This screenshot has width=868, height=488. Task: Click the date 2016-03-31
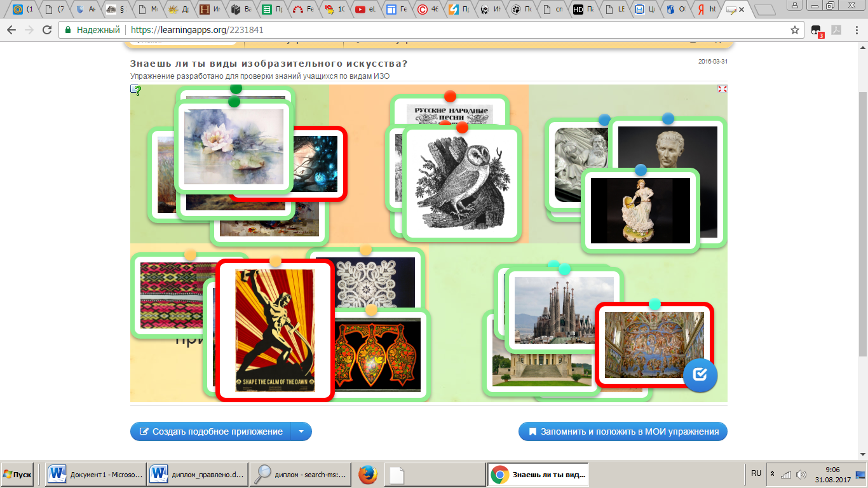tap(712, 62)
